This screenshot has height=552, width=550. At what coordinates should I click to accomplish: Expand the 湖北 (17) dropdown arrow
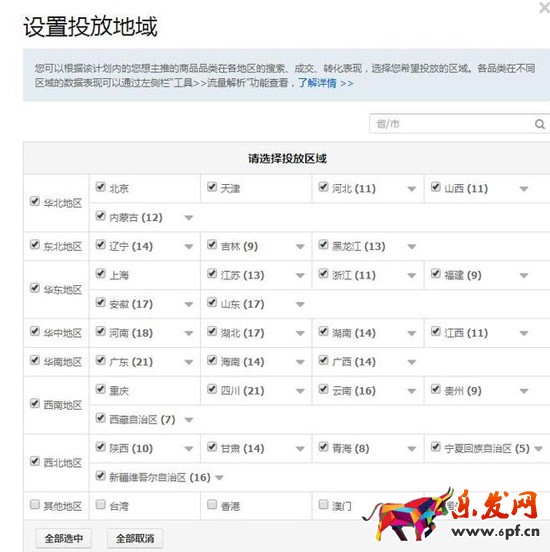[300, 333]
